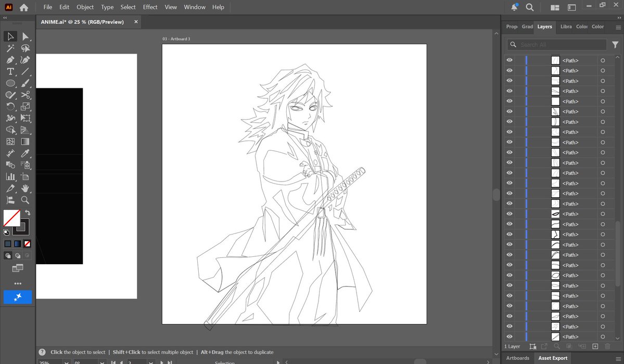Open the Window menu
The height and width of the screenshot is (364, 624).
pos(195,7)
